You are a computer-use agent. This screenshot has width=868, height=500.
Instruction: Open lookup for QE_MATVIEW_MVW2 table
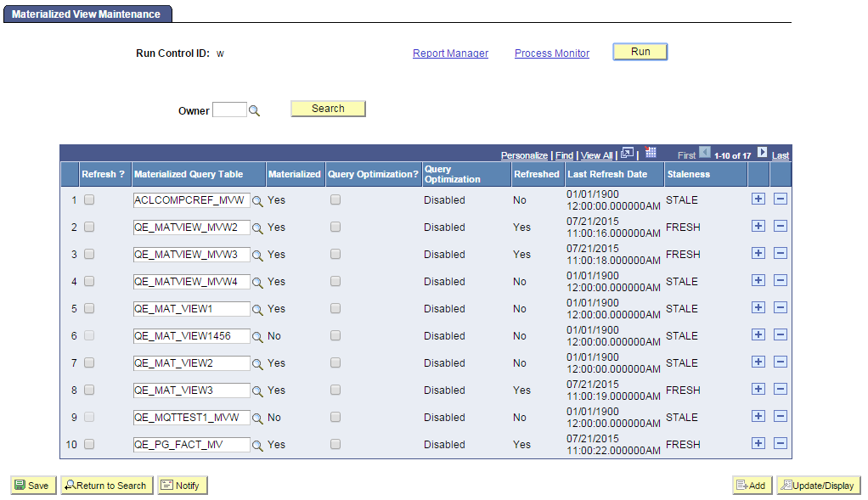[x=257, y=228]
